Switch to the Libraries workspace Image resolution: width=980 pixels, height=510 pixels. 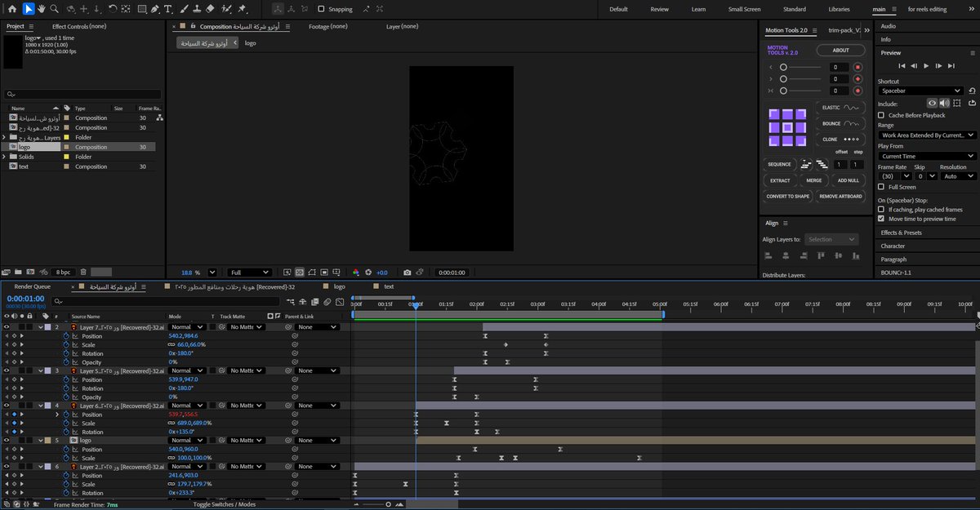pyautogui.click(x=839, y=9)
